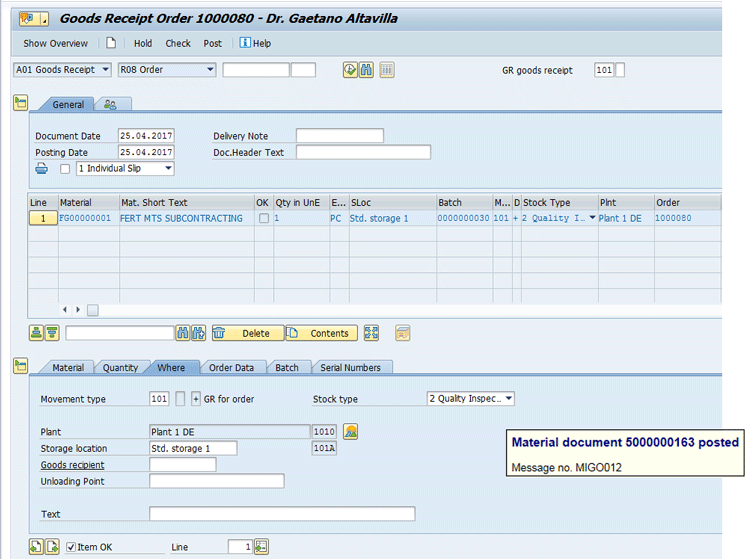Click the plant details icon next to 1010
This screenshot has width=745, height=559.
point(350,431)
